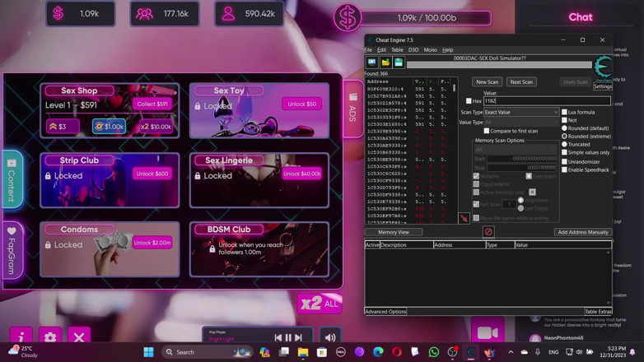Toggle the Hex checkbox
Screen dimensions: 644x362
[469, 100]
